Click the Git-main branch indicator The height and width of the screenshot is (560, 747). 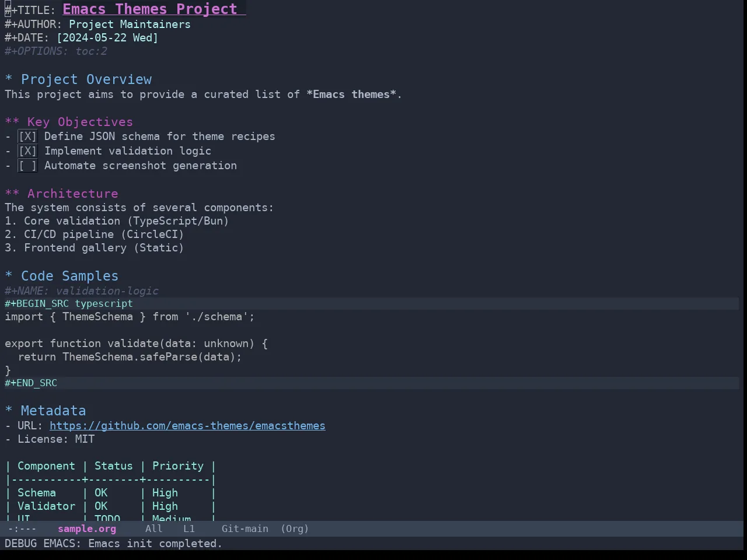245,529
